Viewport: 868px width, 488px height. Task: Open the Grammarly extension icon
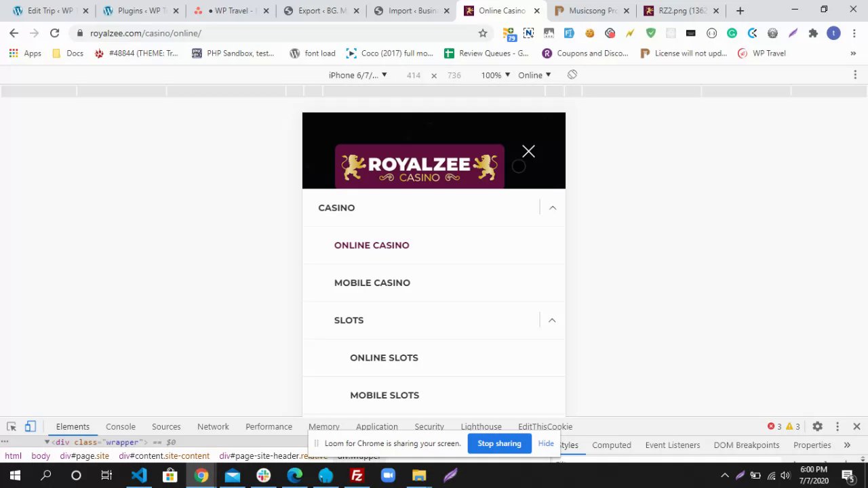732,33
